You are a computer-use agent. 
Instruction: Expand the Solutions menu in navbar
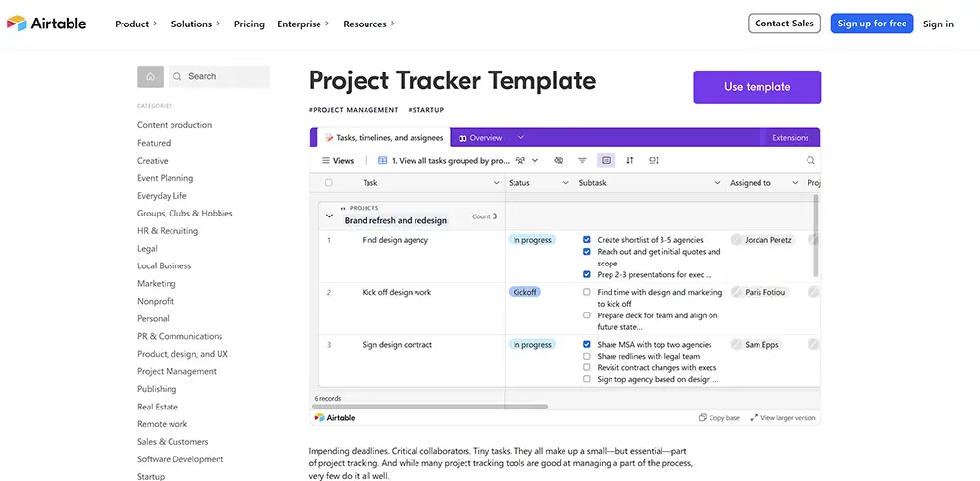(x=196, y=24)
